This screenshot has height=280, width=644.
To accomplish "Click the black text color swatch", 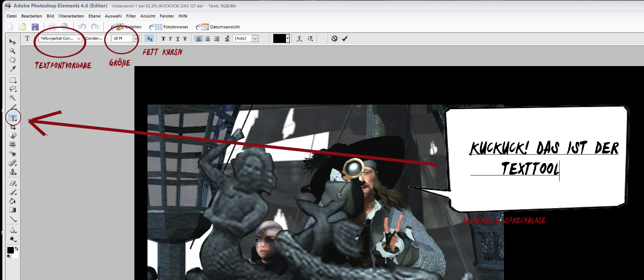I will point(280,38).
